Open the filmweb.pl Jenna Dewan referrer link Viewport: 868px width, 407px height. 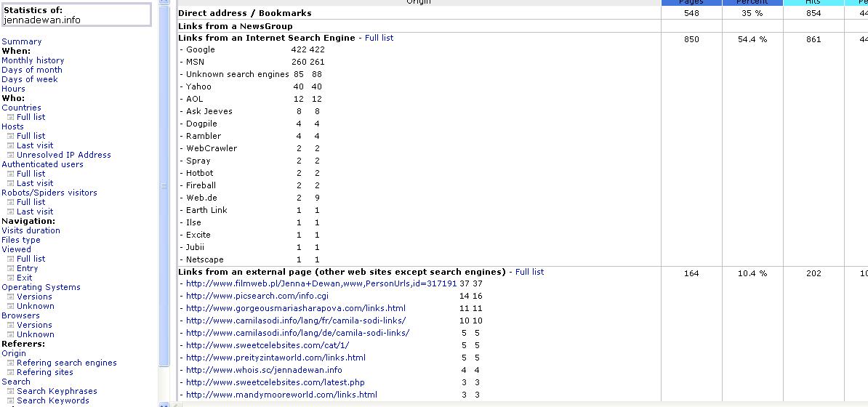321,284
